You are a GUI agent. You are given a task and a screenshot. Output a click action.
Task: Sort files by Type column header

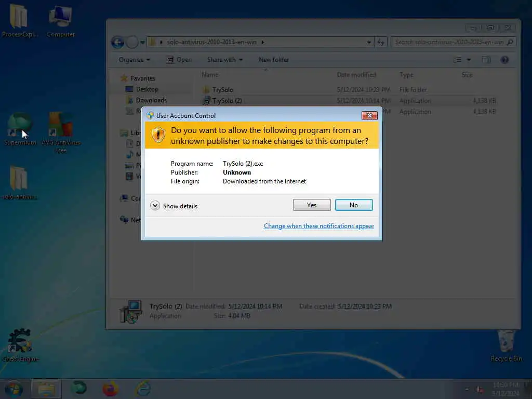click(406, 75)
